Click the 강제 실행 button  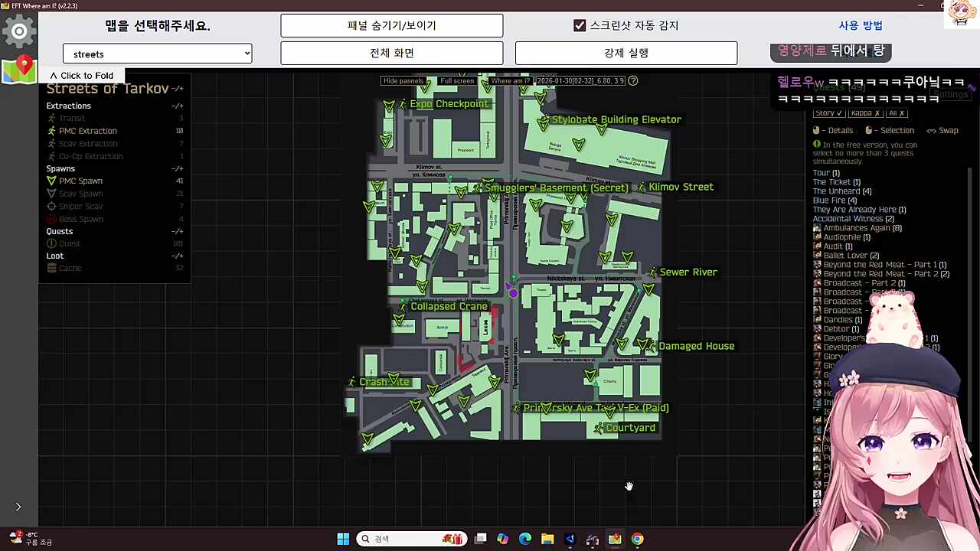tap(626, 53)
